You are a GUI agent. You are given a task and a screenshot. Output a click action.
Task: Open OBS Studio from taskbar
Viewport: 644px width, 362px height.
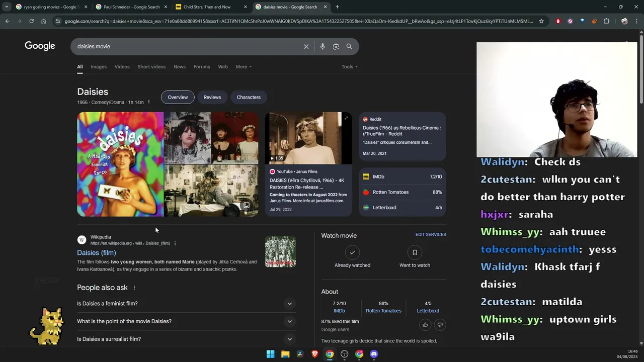click(344, 354)
